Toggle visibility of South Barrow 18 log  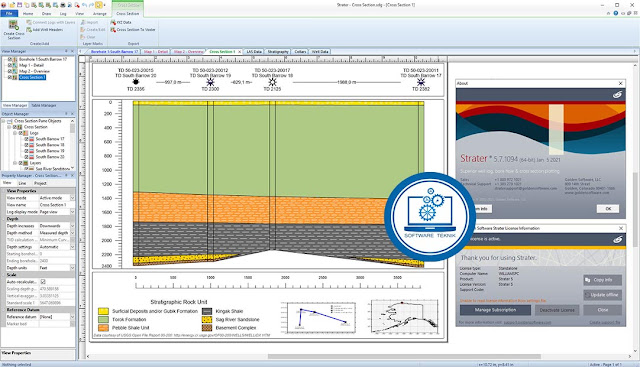(26, 145)
